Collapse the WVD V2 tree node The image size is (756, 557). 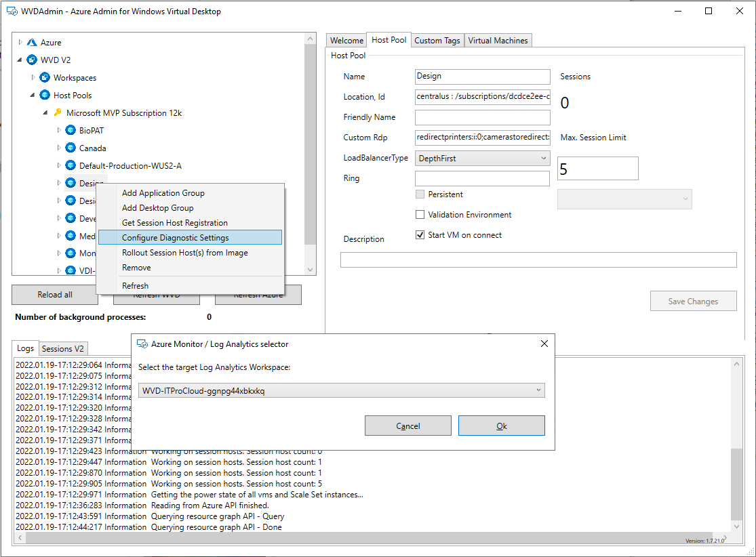click(20, 60)
